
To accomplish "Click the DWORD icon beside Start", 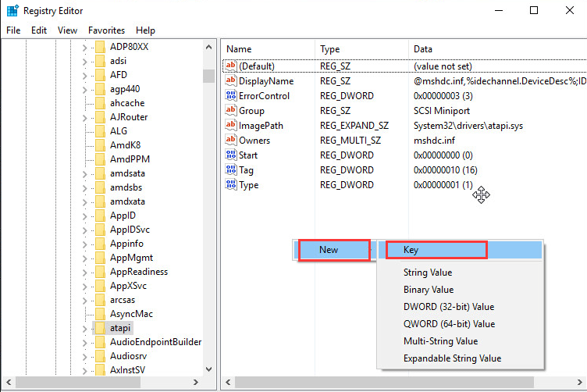I will [x=230, y=155].
